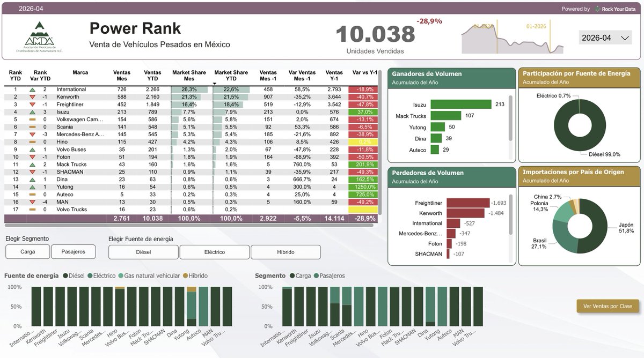Image resolution: width=644 pixels, height=358 pixels.
Task: Sort table by Market Share Mes column
Action: click(x=189, y=76)
